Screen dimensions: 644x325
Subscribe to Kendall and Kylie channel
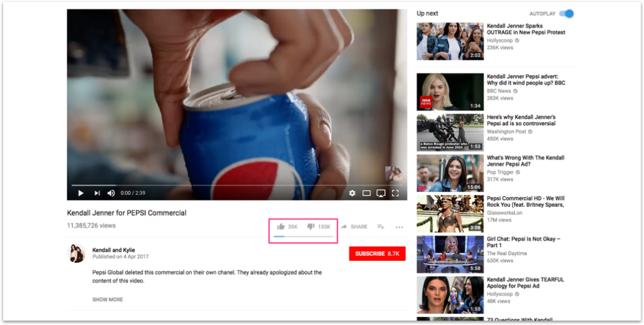377,253
